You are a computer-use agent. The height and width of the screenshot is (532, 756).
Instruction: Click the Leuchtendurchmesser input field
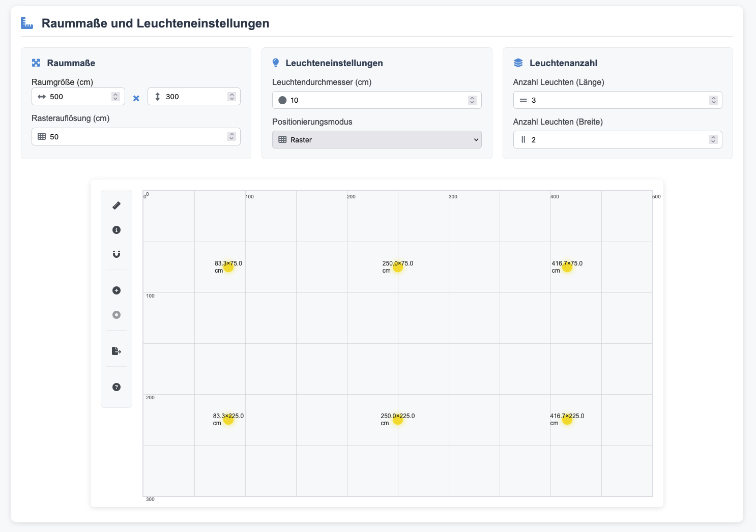376,100
